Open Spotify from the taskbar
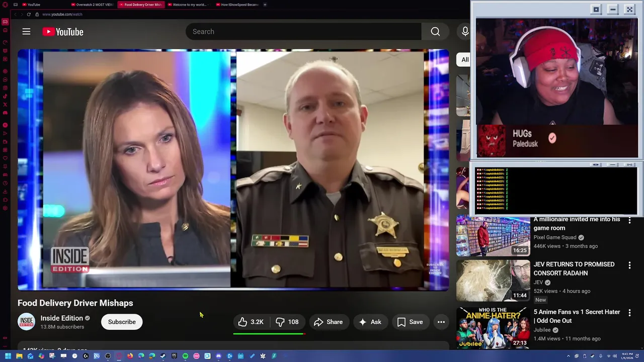Screen dimensions: 644x362 point(185,356)
